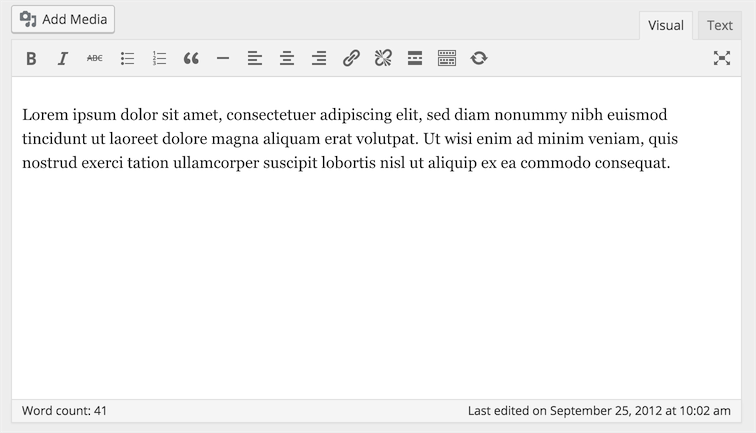Align text to the right
Screen dimensions: 756x433
(319, 59)
